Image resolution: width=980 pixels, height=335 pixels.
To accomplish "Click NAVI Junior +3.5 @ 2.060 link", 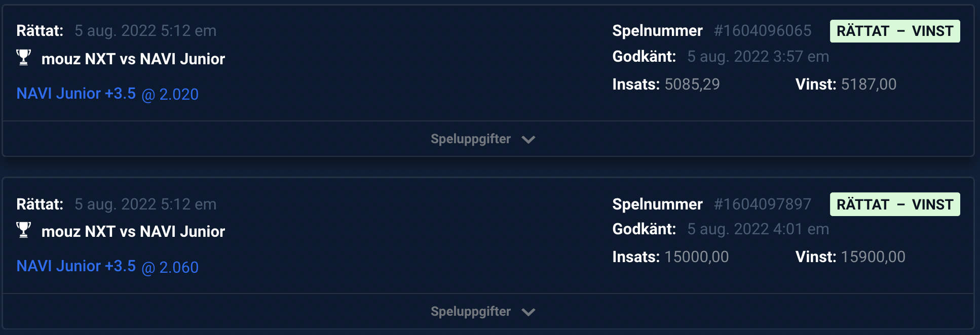I will [x=107, y=267].
